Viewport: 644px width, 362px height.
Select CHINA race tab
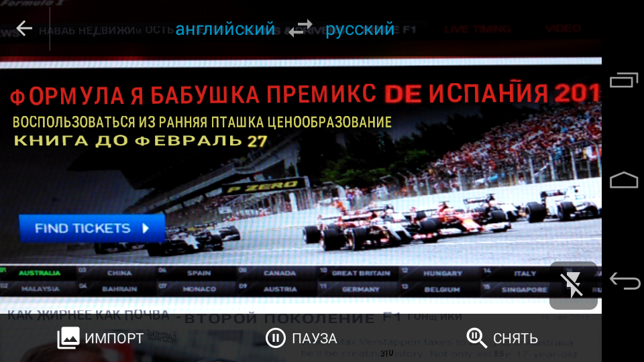[119, 273]
